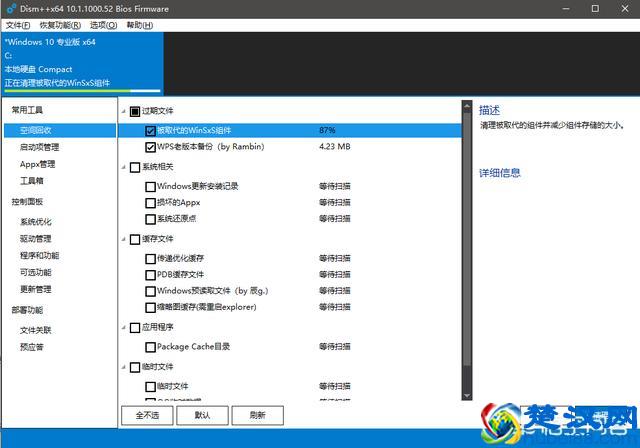Click the 87% progress value
Image resolution: width=640 pixels, height=448 pixels.
point(327,130)
